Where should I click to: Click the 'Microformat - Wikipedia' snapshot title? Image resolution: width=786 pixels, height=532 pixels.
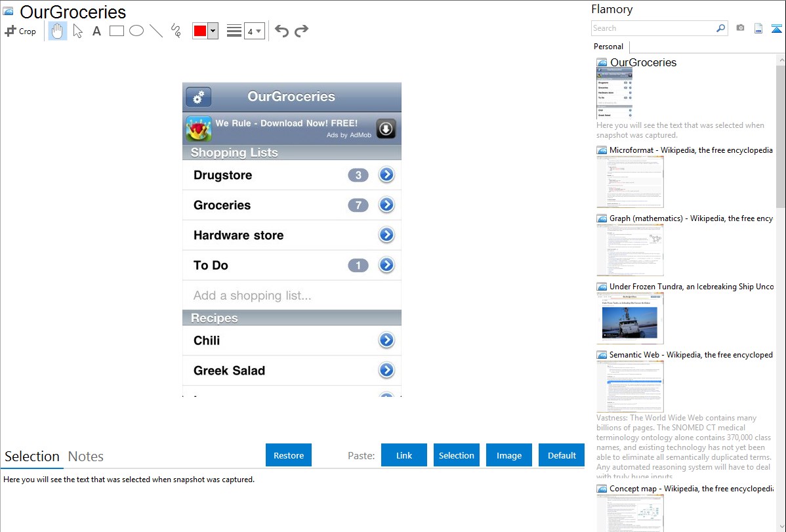tap(691, 150)
